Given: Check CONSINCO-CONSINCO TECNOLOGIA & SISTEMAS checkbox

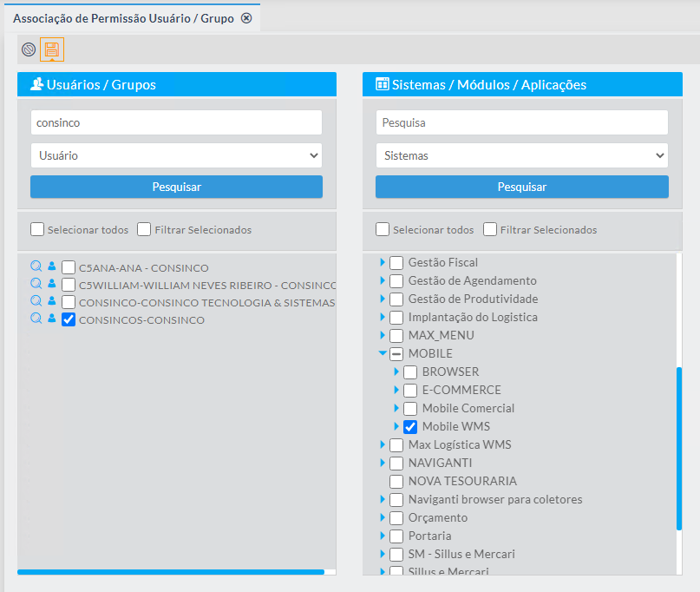Looking at the screenshot, I should point(69,302).
